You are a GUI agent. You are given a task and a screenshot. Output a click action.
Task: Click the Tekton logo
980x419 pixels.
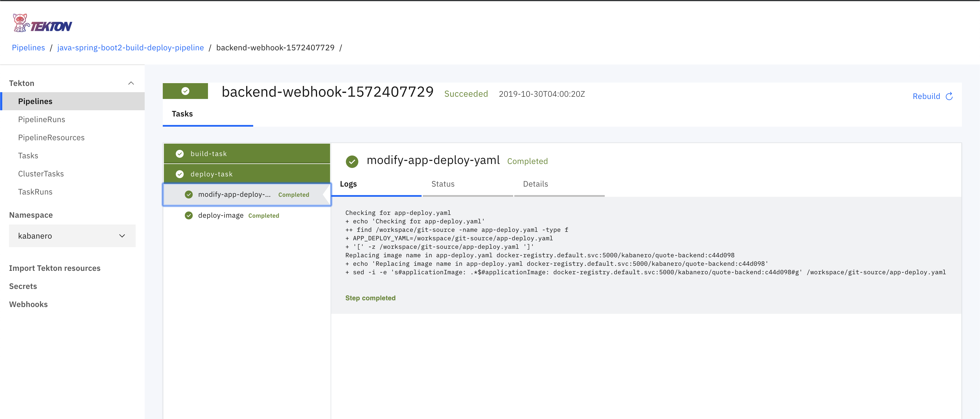coord(42,23)
